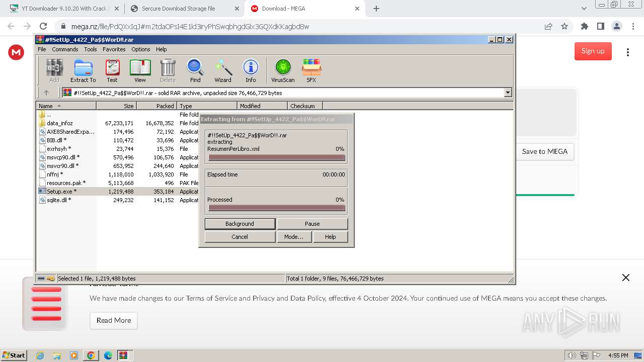Select the BIB.dll file
Viewport: 644px width, 362px height.
(53, 140)
